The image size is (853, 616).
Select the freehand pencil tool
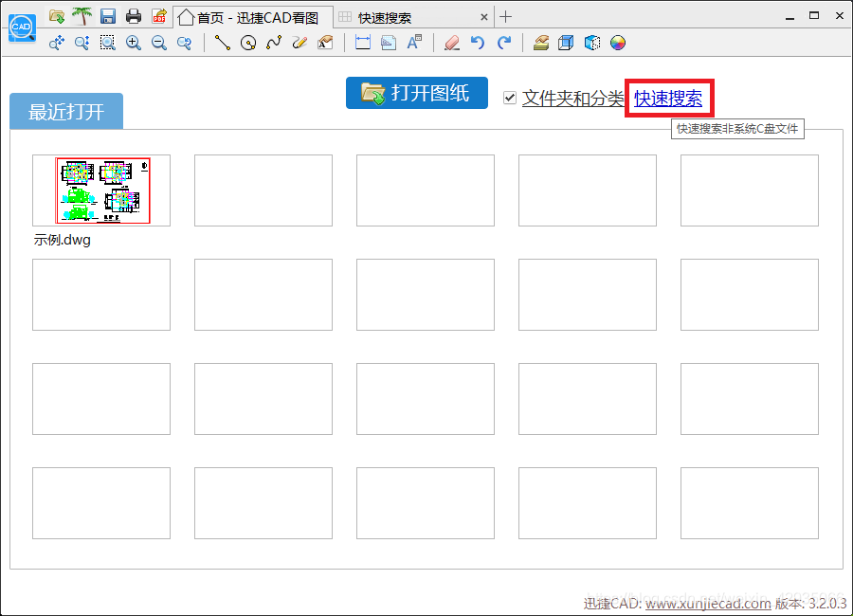pos(299,43)
